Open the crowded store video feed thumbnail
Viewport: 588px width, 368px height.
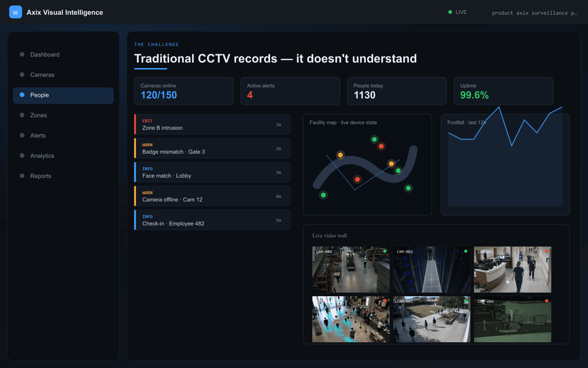coord(351,319)
